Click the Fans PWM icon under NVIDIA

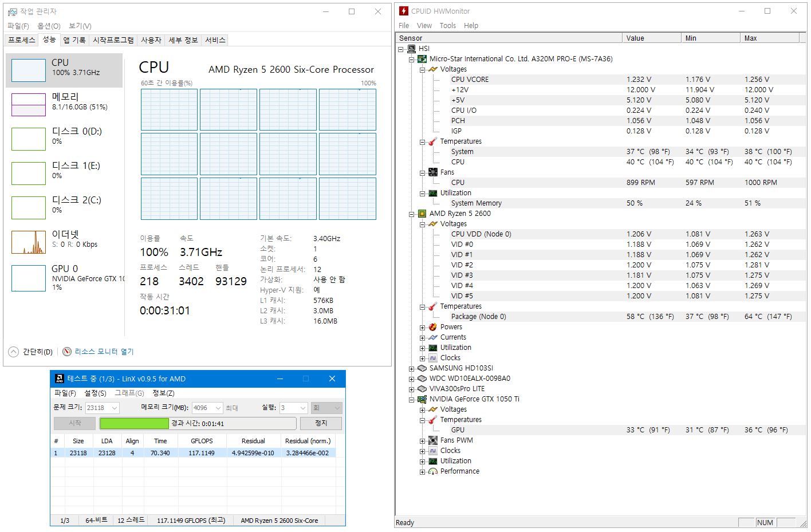[x=432, y=440]
